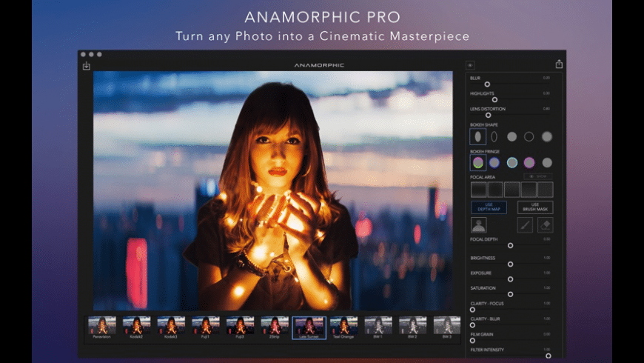Image resolution: width=644 pixels, height=363 pixels.
Task: Select the third focal area preset
Action: 511,190
